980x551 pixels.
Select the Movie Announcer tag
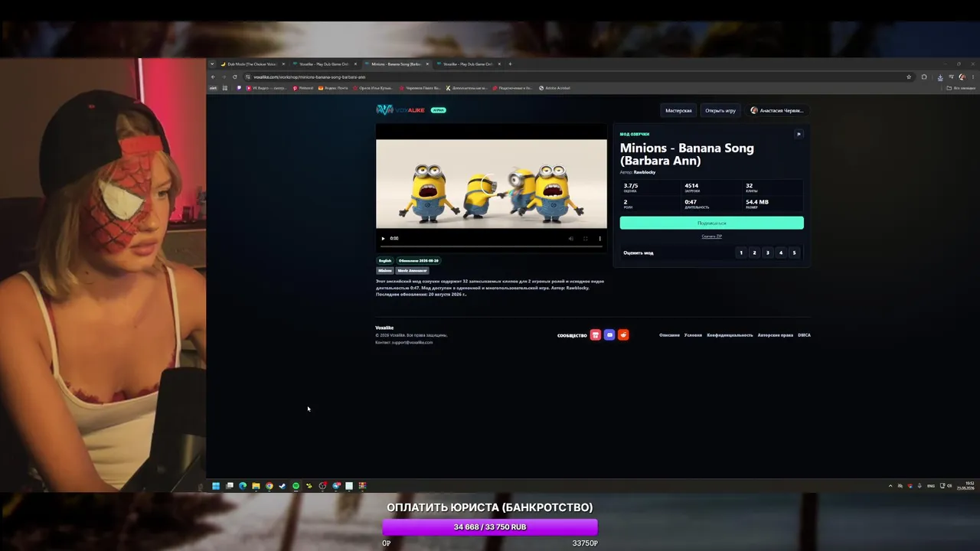[413, 271]
